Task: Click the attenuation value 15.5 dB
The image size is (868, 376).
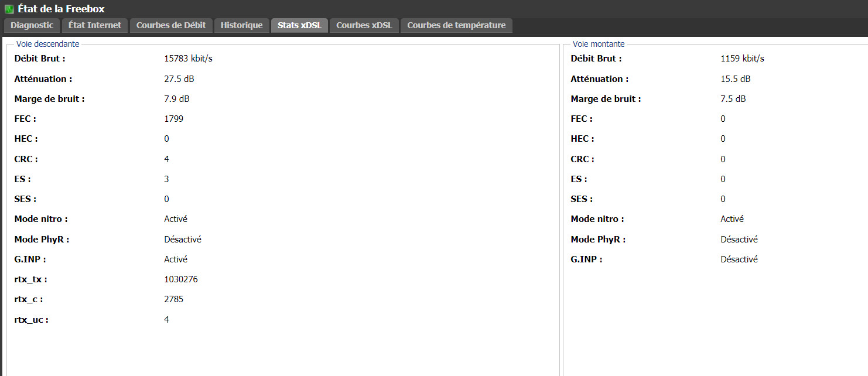Action: [x=735, y=78]
